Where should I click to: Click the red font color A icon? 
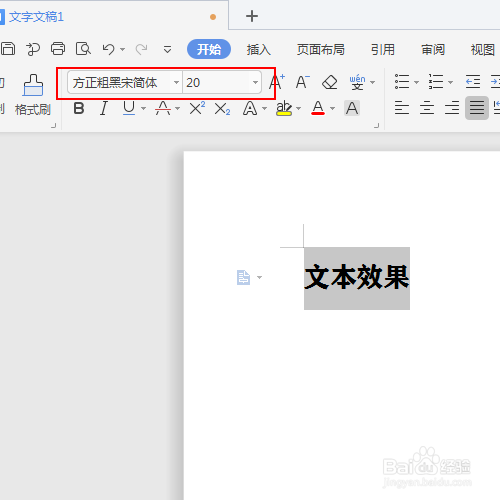[318, 108]
